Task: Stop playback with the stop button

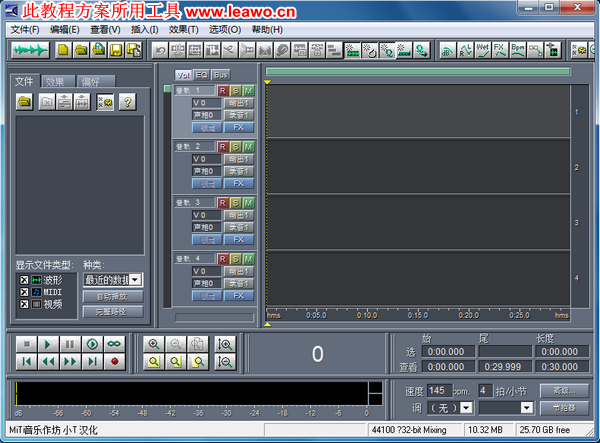Action: click(x=26, y=344)
